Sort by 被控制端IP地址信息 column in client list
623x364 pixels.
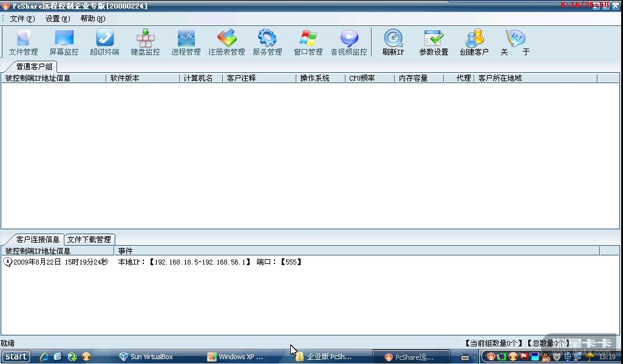pyautogui.click(x=53, y=78)
